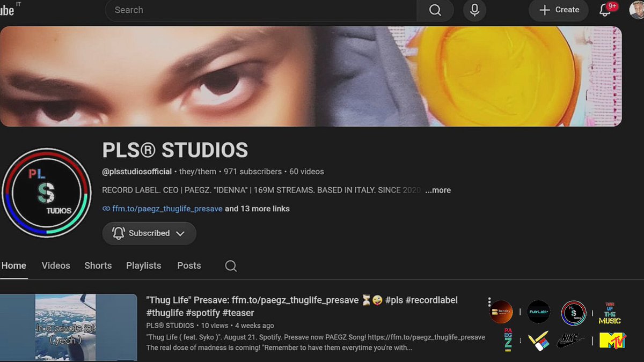Start voice search with the microphone icon

tap(474, 10)
